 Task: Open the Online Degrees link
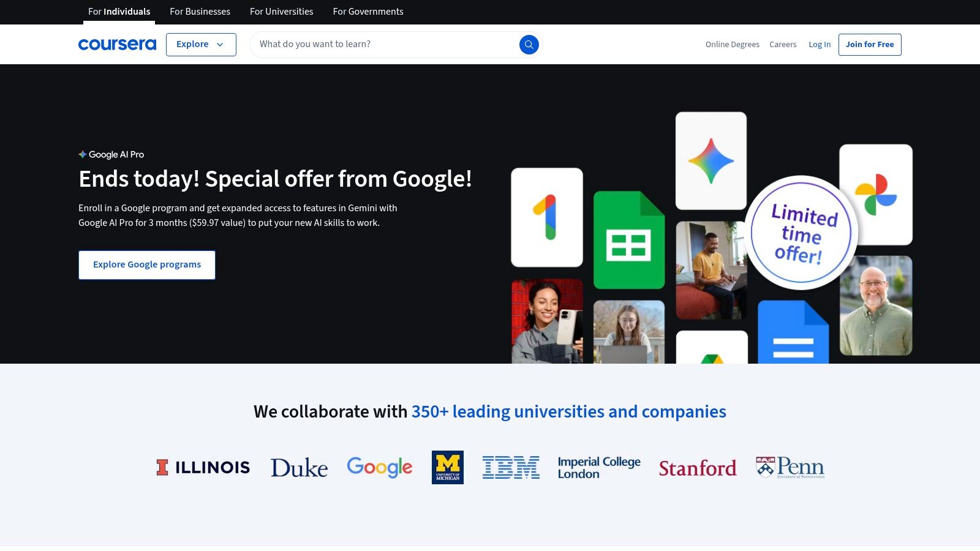(x=732, y=45)
